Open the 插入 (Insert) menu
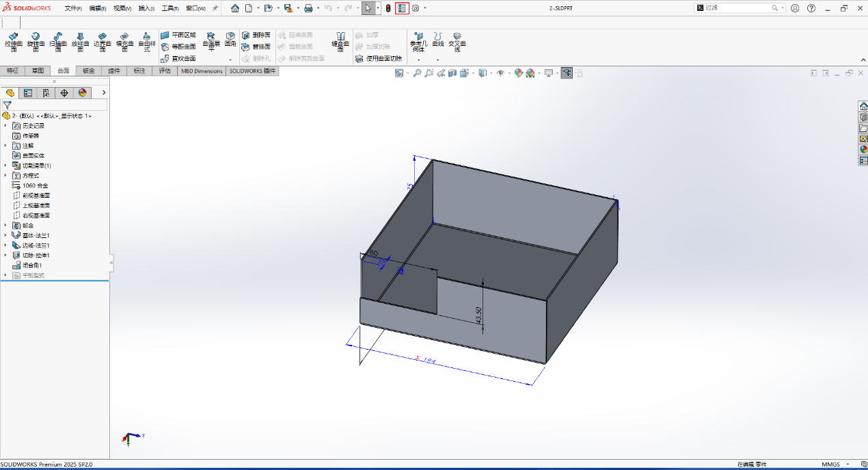Viewport: 868px width, 470px height. coord(146,8)
